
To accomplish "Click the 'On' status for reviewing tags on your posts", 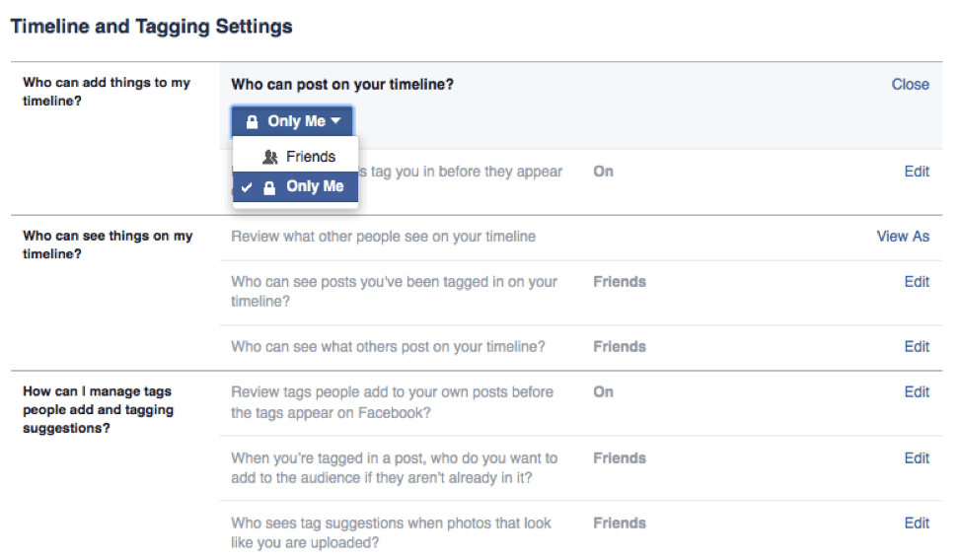I will 603,392.
